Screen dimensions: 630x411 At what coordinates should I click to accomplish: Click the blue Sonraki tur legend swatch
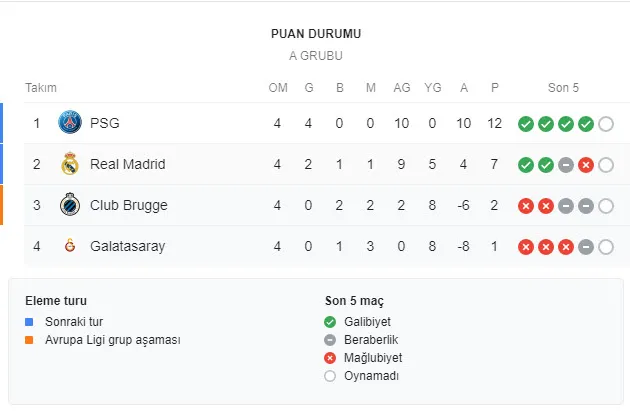[x=29, y=322]
